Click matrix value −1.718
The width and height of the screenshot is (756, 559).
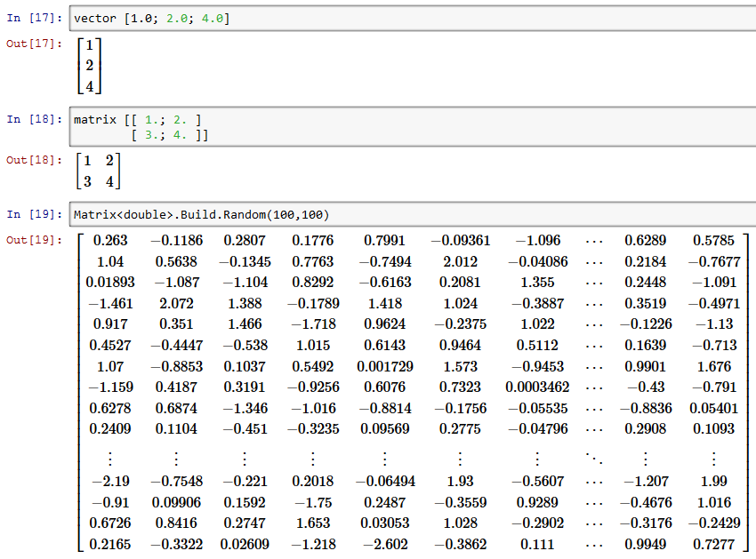point(313,324)
